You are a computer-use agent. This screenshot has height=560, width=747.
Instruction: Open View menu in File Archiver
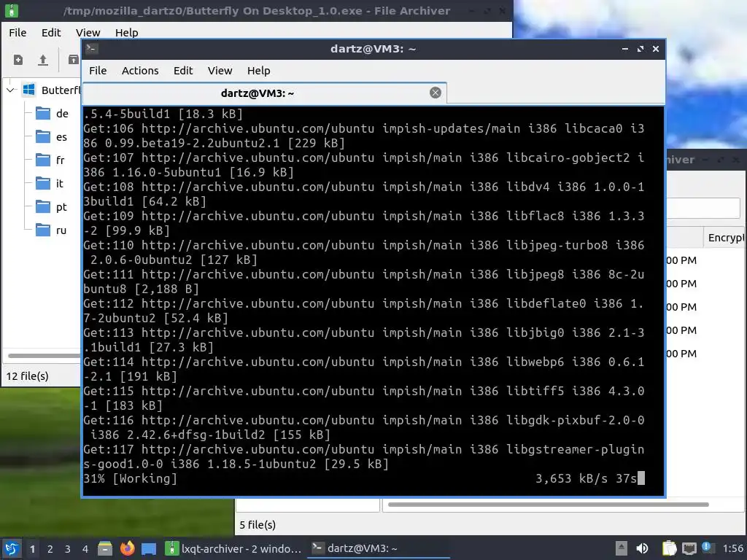point(88,32)
